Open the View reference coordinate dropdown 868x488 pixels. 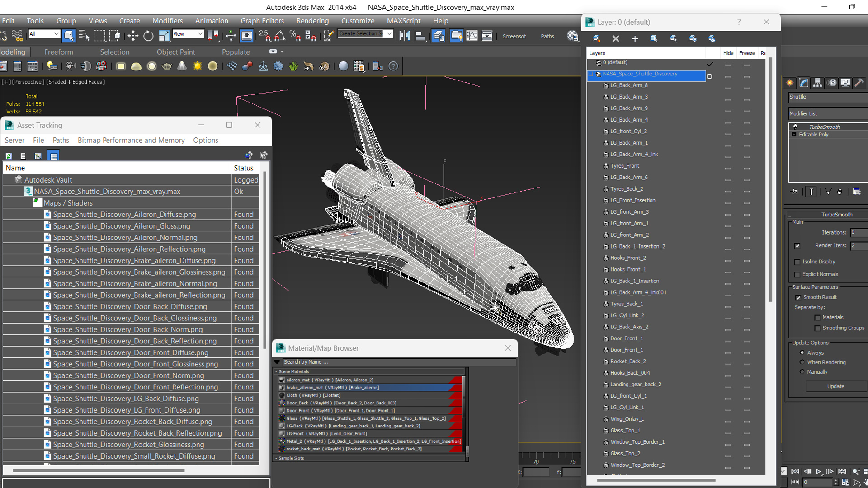tap(188, 34)
